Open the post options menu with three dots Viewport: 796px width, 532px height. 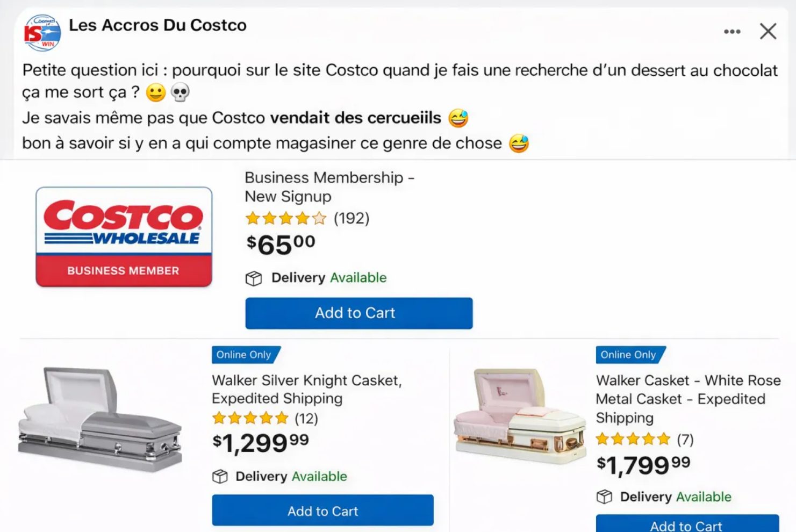pyautogui.click(x=732, y=32)
